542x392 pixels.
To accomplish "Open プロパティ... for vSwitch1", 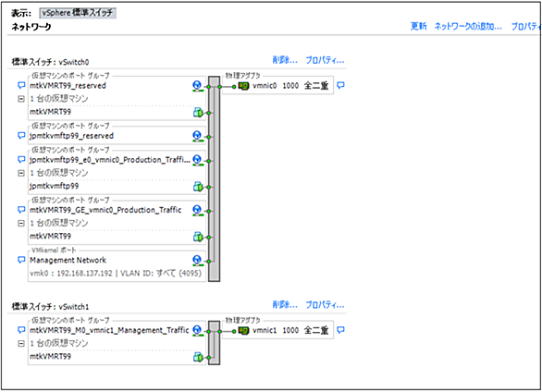I will [x=325, y=305].
